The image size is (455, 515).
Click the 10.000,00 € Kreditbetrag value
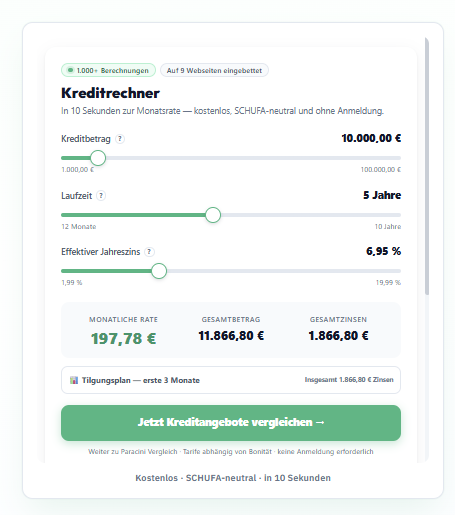pyautogui.click(x=371, y=138)
